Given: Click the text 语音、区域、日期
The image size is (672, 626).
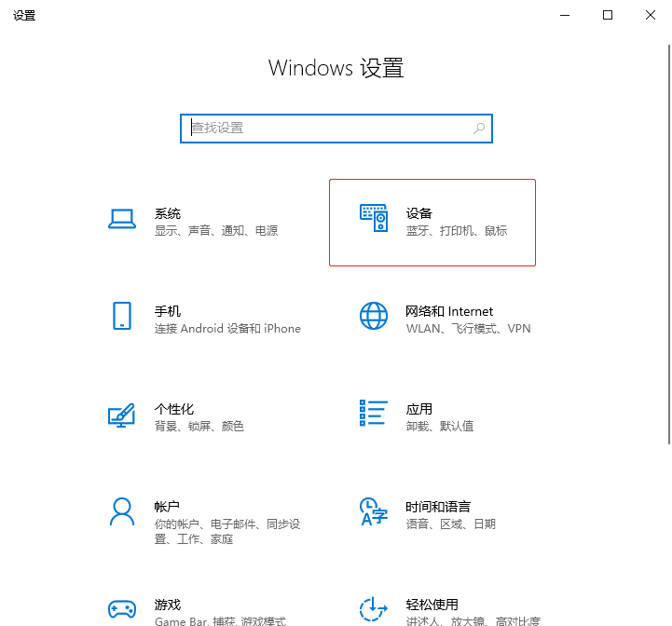Looking at the screenshot, I should [451, 524].
